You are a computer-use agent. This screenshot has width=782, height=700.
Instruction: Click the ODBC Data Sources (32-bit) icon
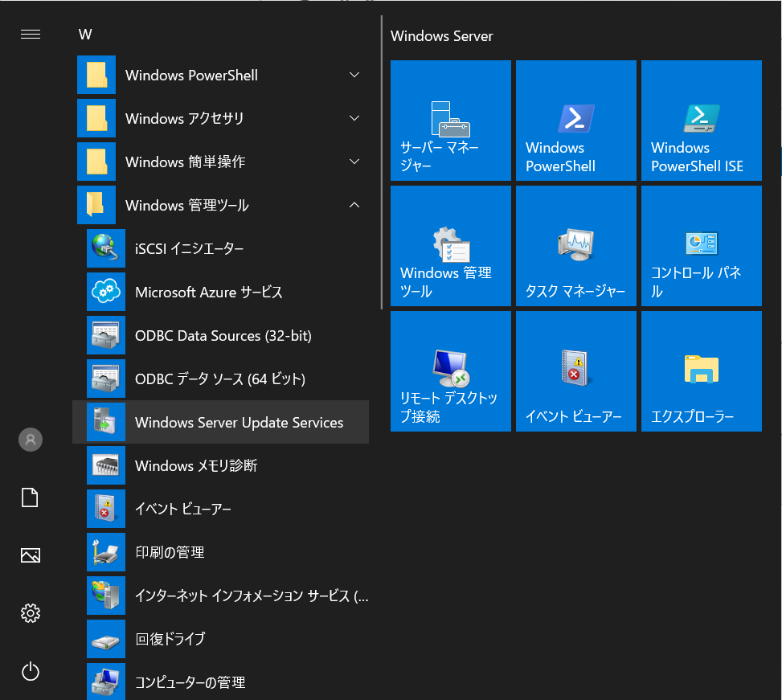(106, 335)
